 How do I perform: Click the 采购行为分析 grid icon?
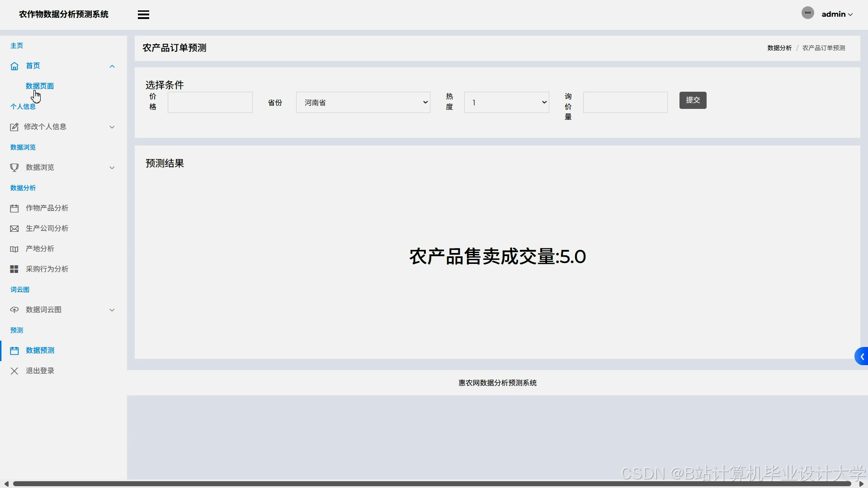(x=14, y=269)
